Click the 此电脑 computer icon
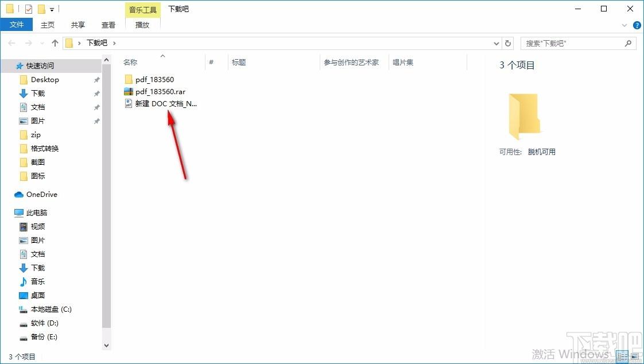 click(19, 213)
